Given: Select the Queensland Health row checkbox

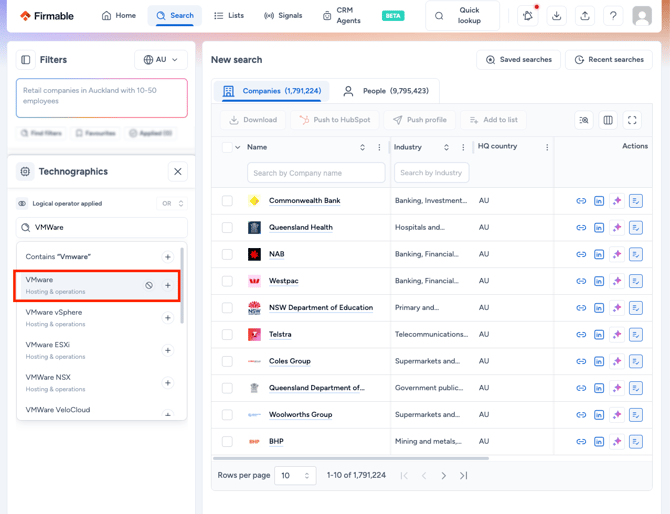Looking at the screenshot, I should 227,227.
